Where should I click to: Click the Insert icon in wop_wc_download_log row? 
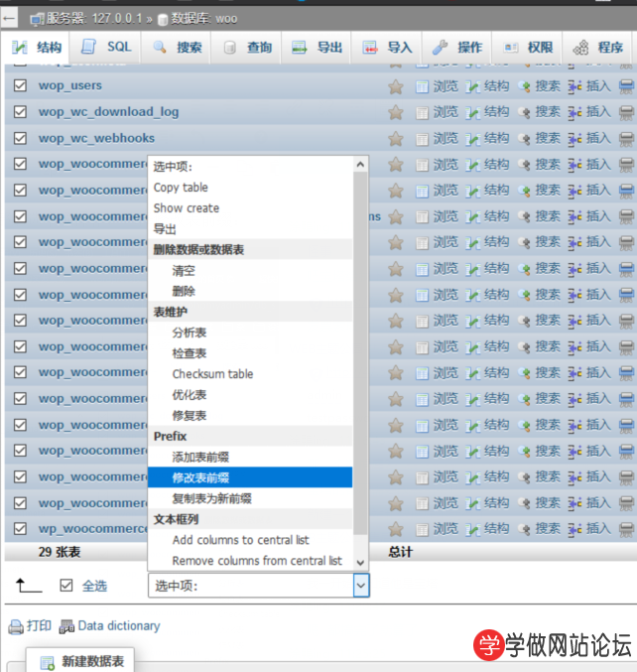[574, 112]
